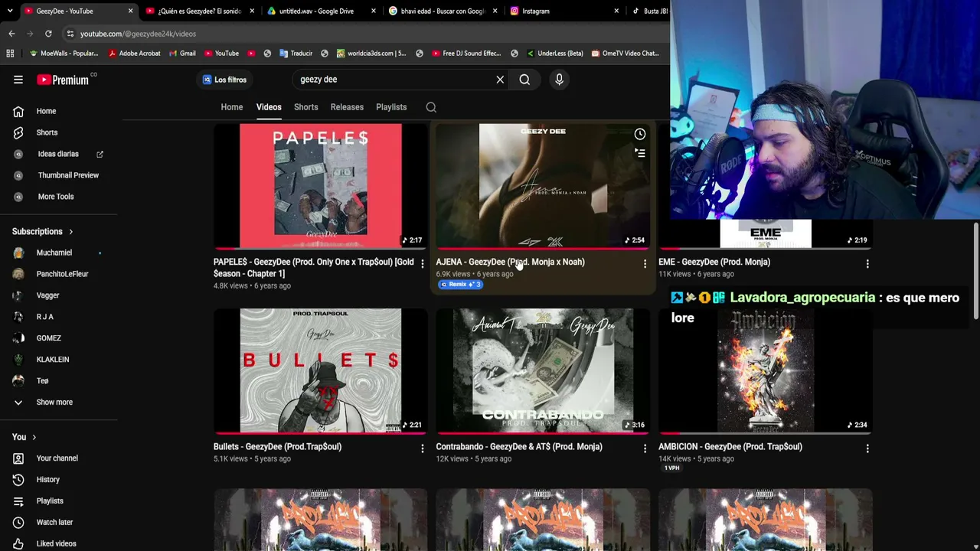Open the tab search dropdown arrow
Viewport: 980px width, 551px height.
coord(9,11)
